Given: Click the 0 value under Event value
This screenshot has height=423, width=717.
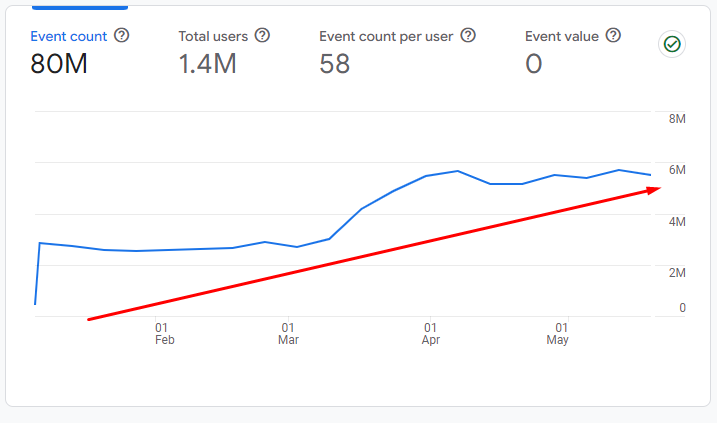Looking at the screenshot, I should coord(533,65).
